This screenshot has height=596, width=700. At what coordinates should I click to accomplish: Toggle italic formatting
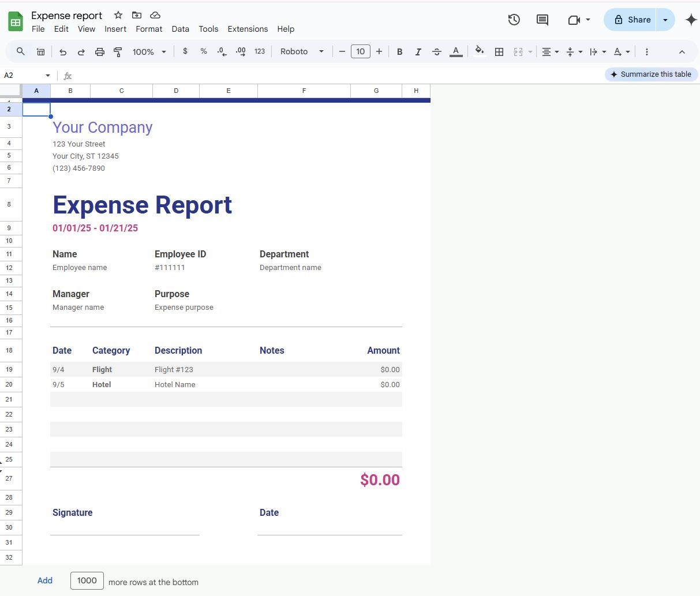pos(418,51)
